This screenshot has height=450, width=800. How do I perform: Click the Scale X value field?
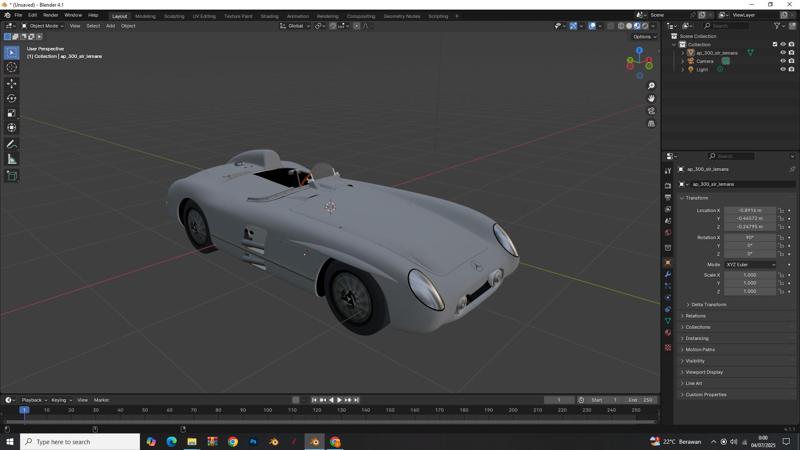pos(749,275)
